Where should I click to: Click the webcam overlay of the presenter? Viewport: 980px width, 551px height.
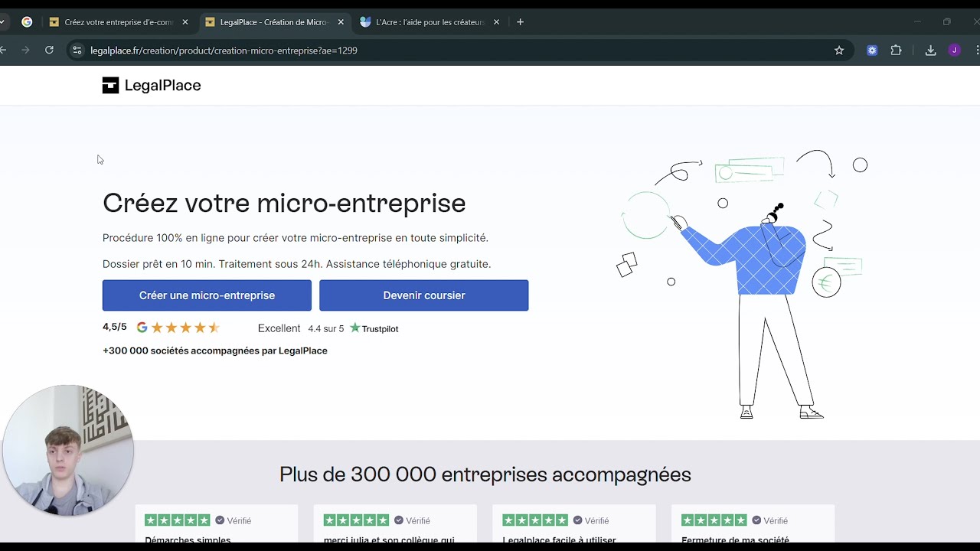68,450
